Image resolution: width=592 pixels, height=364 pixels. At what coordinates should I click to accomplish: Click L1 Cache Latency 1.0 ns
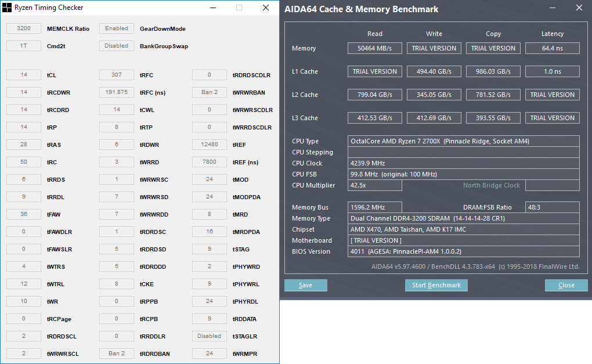tap(553, 71)
